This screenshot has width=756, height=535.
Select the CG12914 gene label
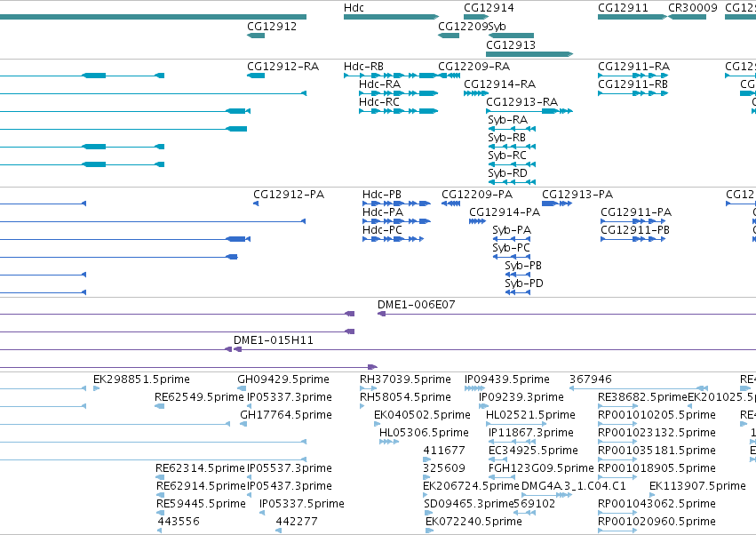pos(489,8)
